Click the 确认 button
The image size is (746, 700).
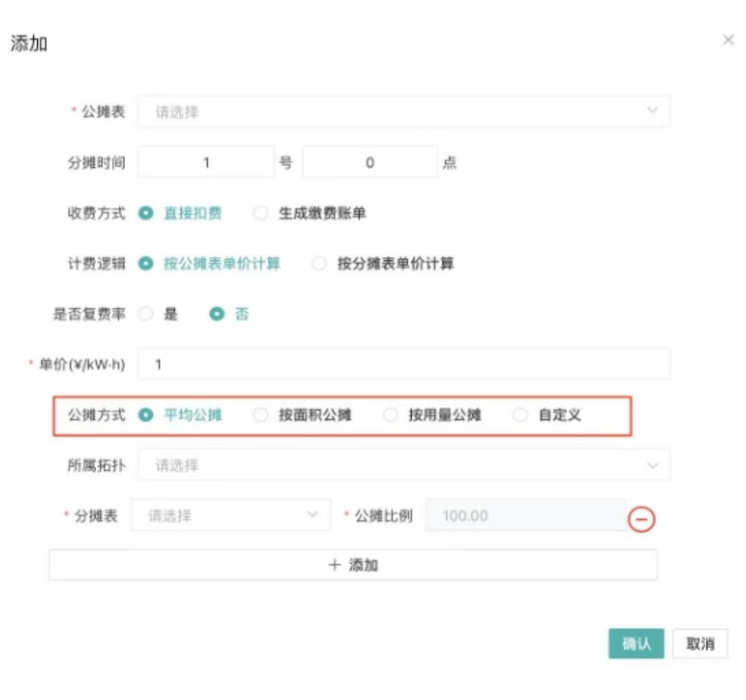[635, 644]
